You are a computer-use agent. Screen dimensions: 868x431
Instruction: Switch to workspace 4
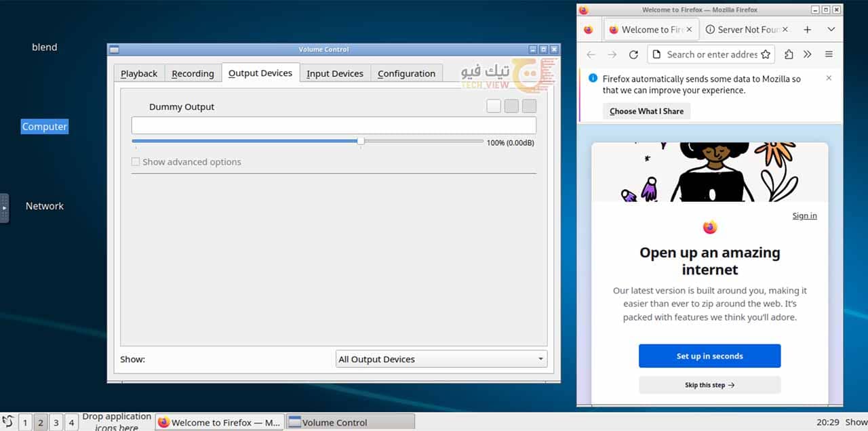click(71, 423)
